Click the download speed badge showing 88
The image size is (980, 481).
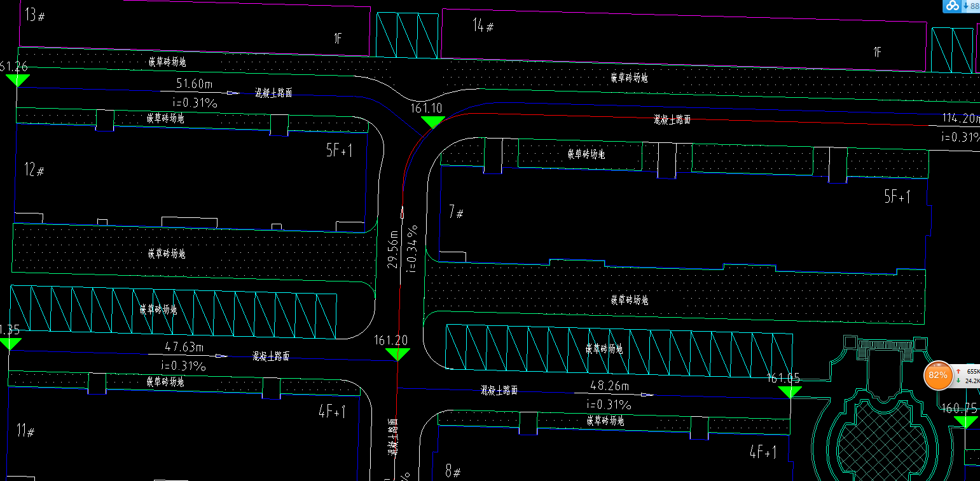click(x=971, y=6)
